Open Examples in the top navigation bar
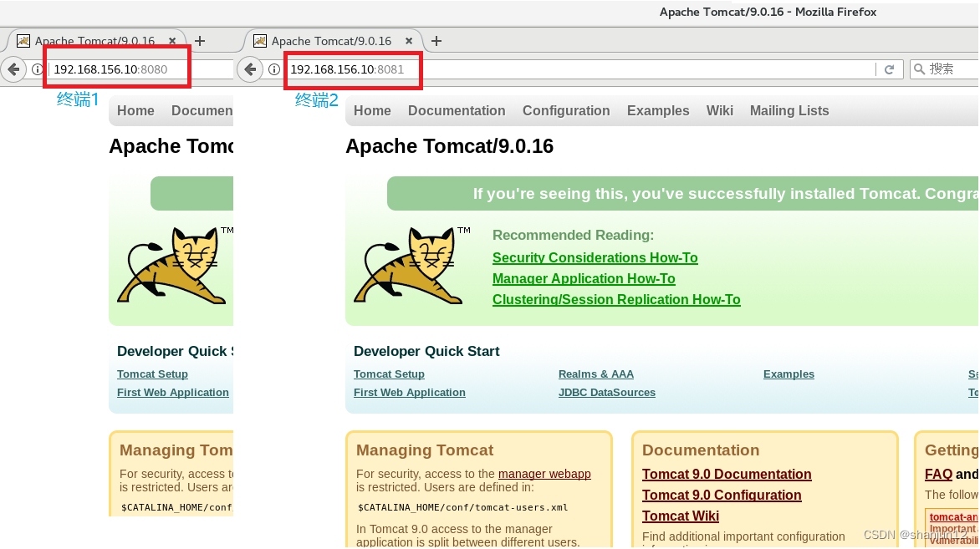This screenshot has height=549, width=980. [658, 110]
